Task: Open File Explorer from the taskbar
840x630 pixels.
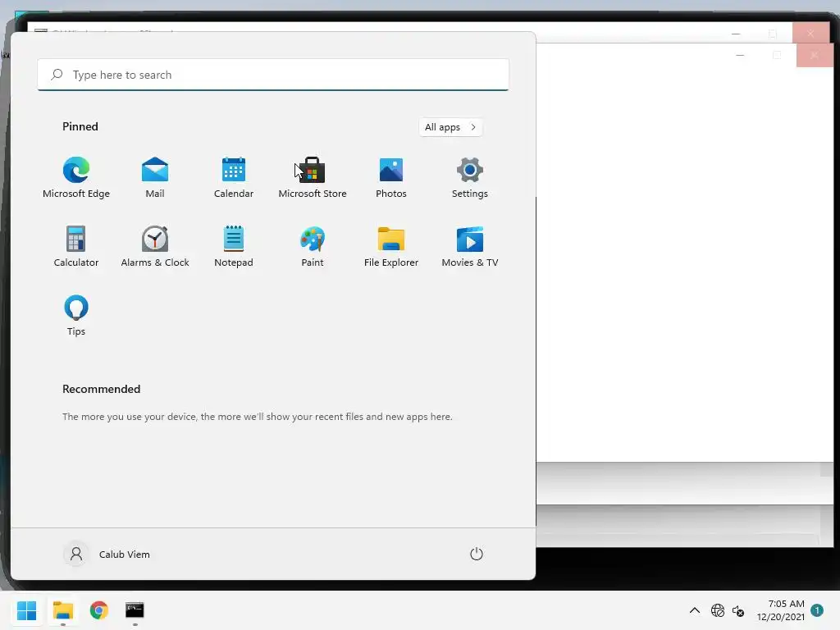Action: tap(62, 610)
